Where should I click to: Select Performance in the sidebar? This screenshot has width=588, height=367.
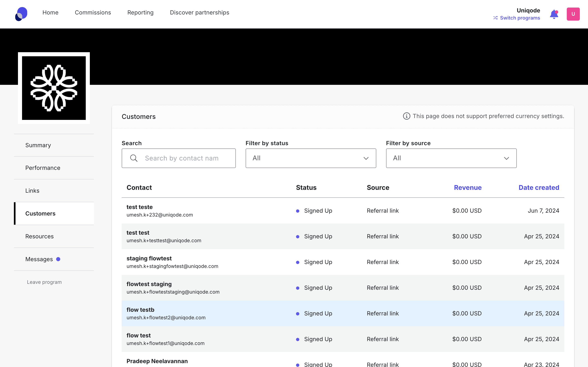click(x=43, y=168)
